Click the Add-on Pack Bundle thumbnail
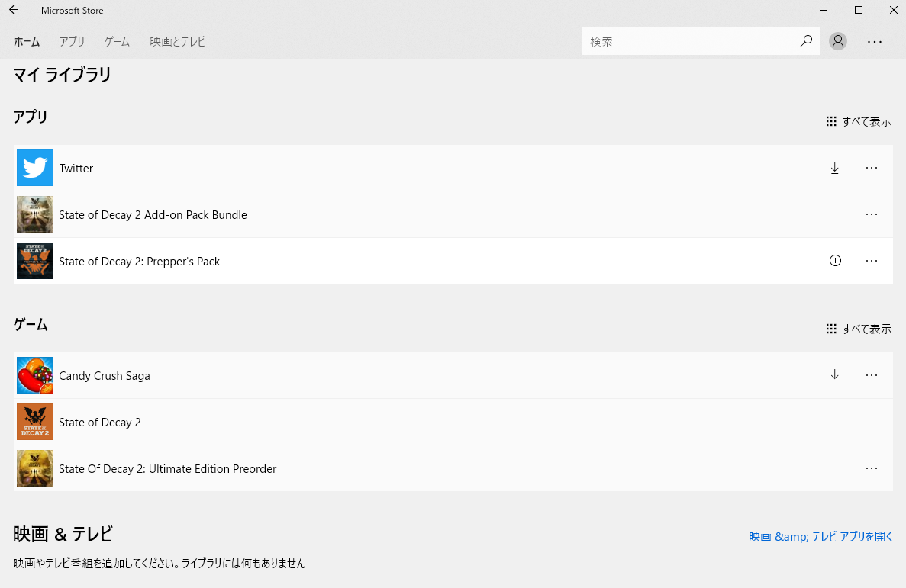This screenshot has height=588, width=906. click(x=35, y=214)
